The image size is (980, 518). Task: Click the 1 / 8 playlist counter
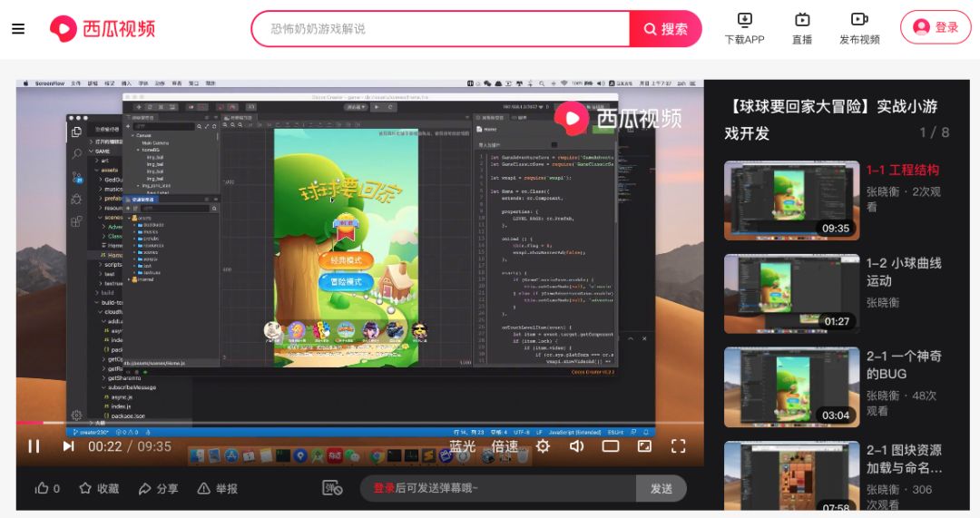[x=935, y=132]
